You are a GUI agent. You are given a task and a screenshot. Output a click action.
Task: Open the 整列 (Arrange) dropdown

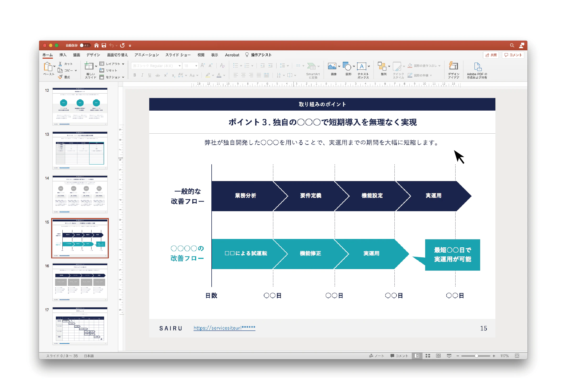[x=383, y=69]
